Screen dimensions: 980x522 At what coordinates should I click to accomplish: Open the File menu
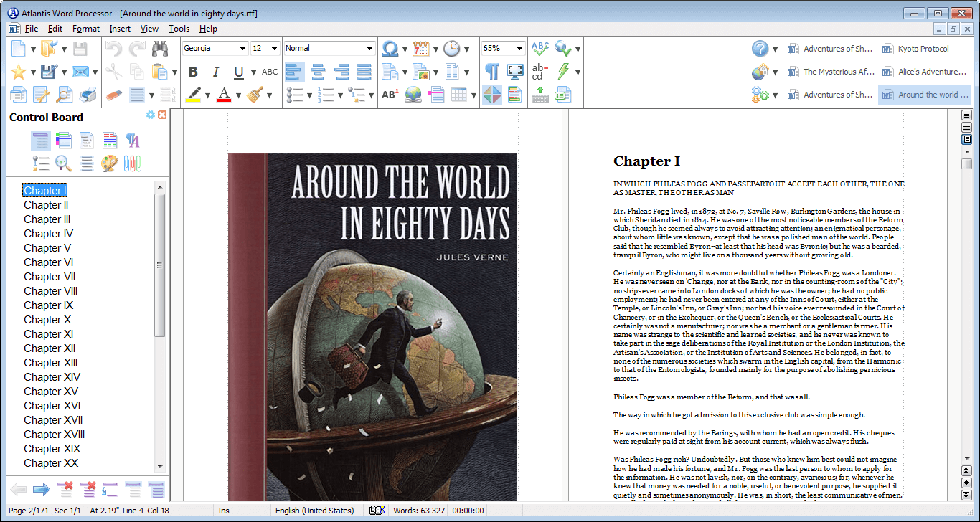click(32, 29)
